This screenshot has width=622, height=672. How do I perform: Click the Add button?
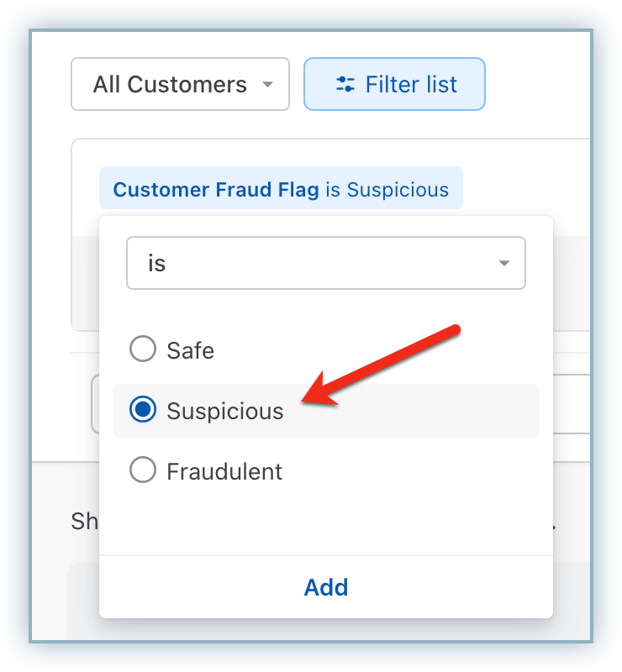(x=326, y=587)
